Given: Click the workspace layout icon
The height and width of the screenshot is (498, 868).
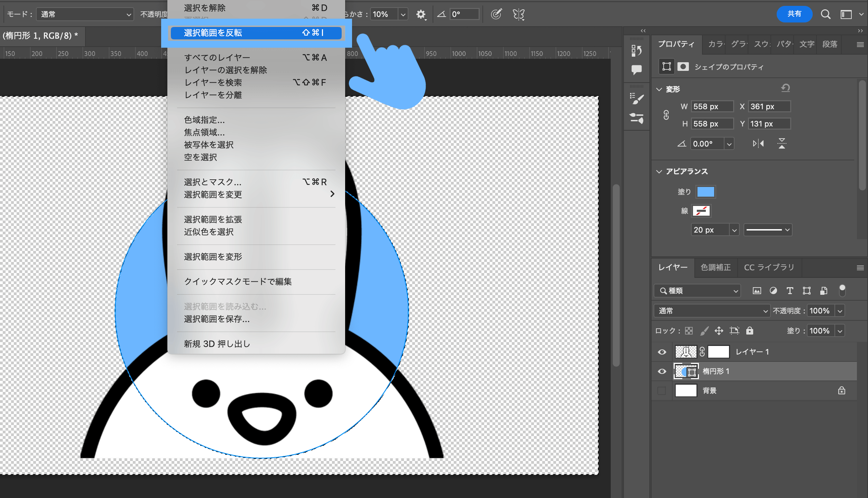Looking at the screenshot, I should 846,14.
